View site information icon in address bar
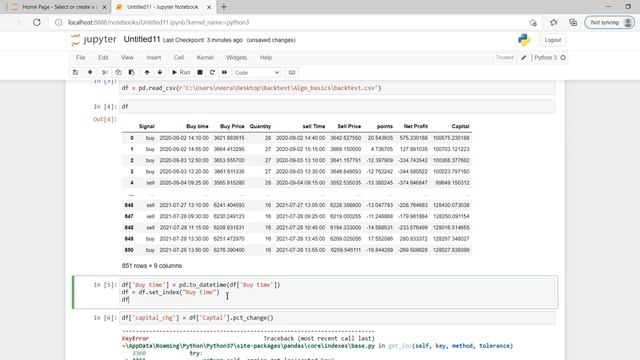This screenshot has height=360, width=640. click(x=58, y=22)
